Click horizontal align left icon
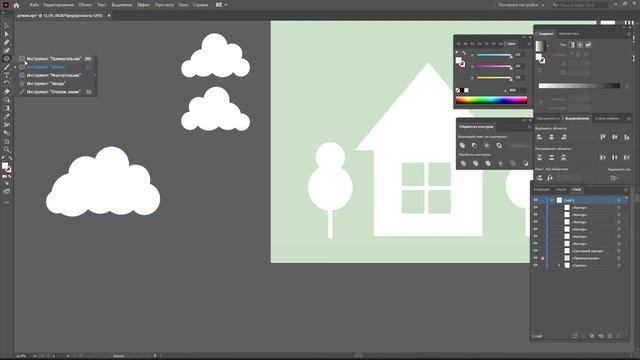 click(540, 137)
